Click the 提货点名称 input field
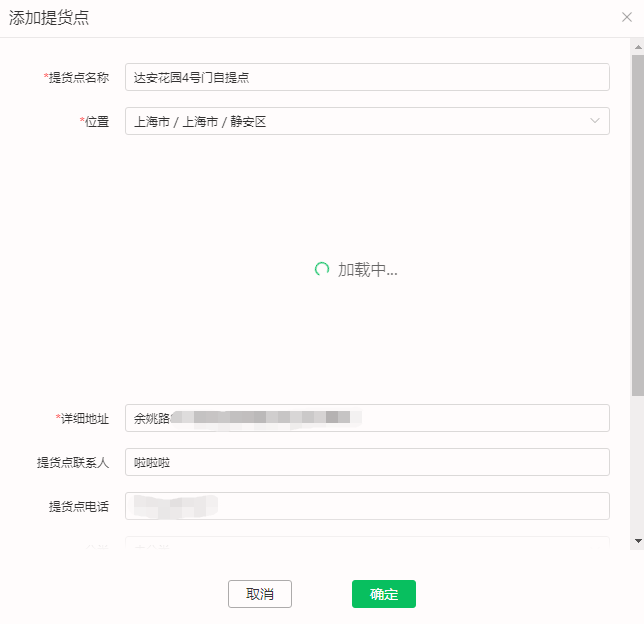The height and width of the screenshot is (624, 644). tap(367, 77)
